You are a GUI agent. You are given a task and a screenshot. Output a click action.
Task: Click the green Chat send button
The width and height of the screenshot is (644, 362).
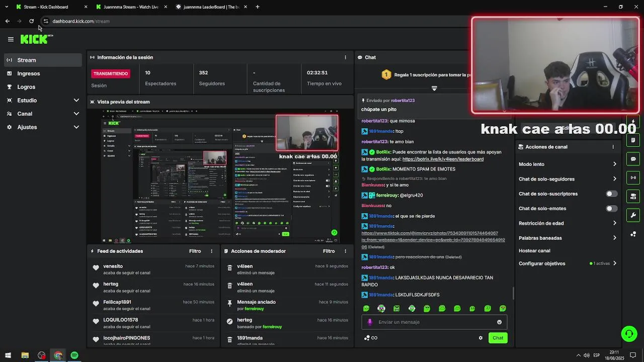pos(498,338)
